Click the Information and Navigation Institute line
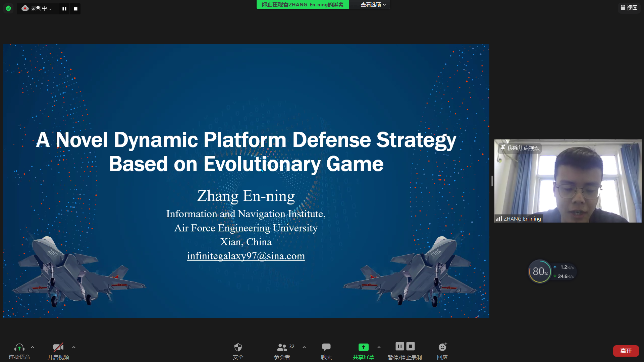644x362 pixels. tap(246, 214)
